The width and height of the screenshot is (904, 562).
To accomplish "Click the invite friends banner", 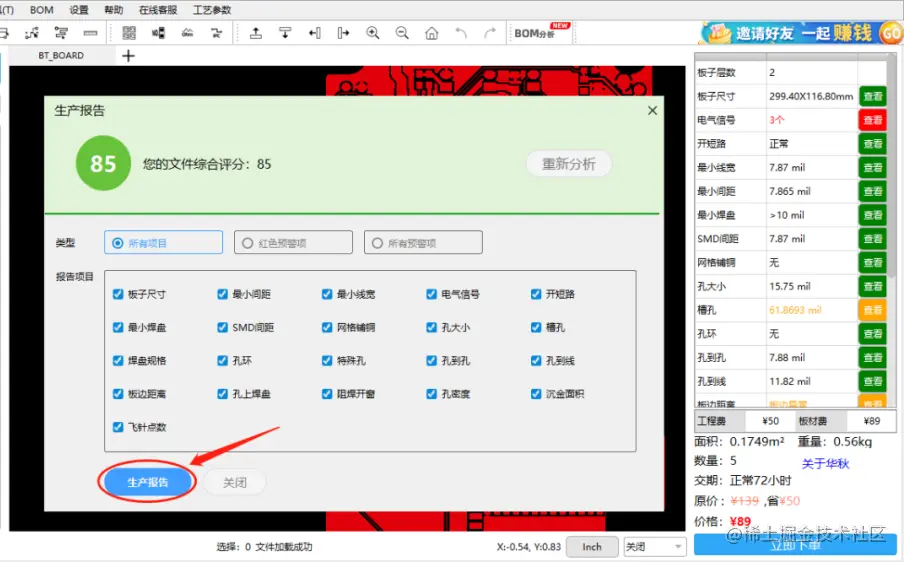I will (801, 33).
